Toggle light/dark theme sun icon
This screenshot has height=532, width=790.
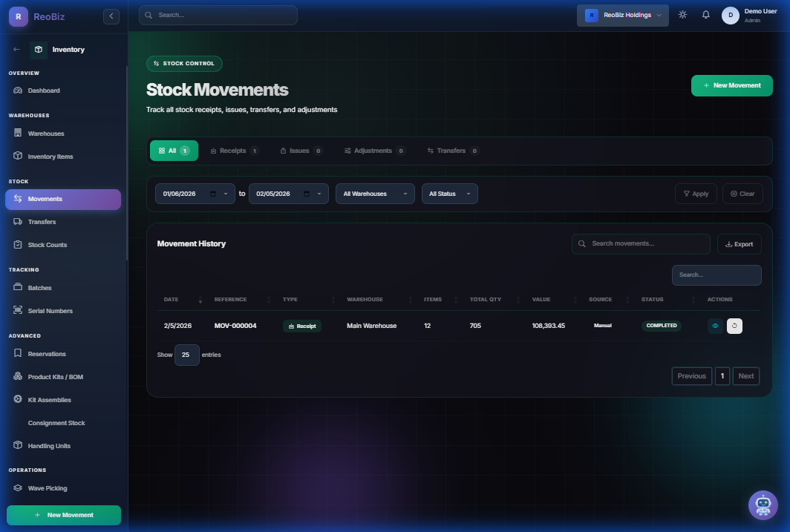682,15
